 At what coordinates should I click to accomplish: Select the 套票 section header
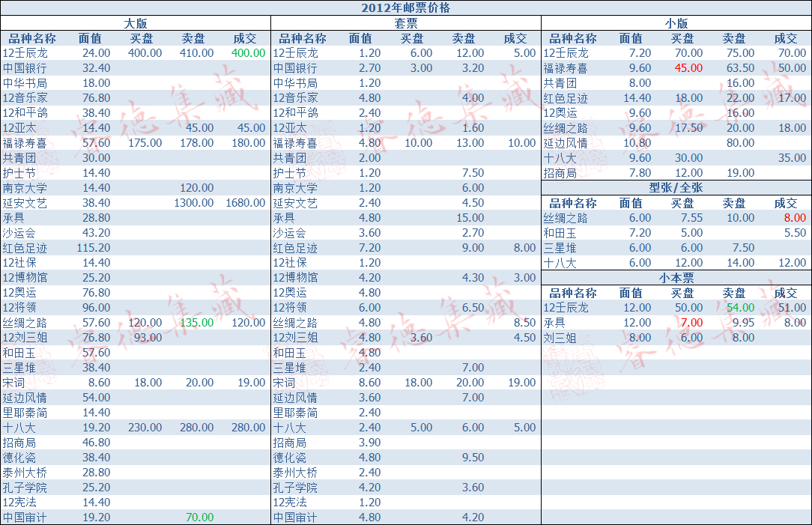(405, 23)
